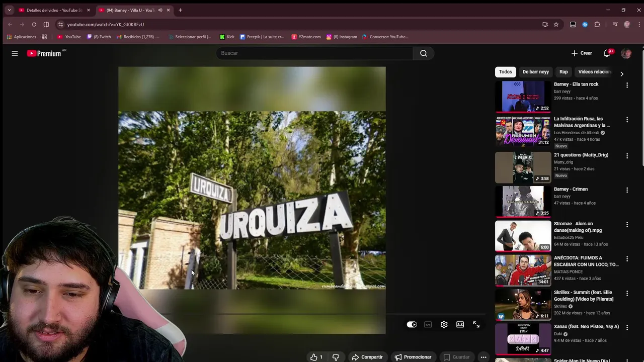Screen dimensions: 644x362
Task: Switch to theater mode
Action: pyautogui.click(x=460, y=325)
